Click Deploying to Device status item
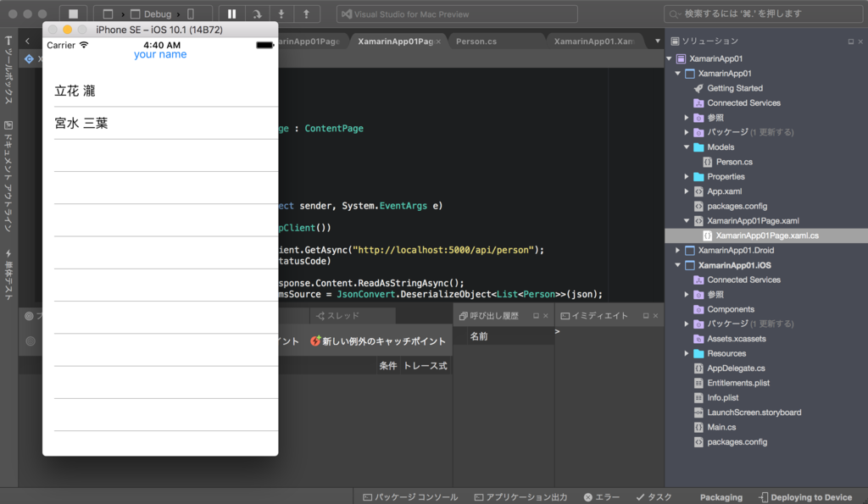868x504 pixels. pyautogui.click(x=805, y=497)
